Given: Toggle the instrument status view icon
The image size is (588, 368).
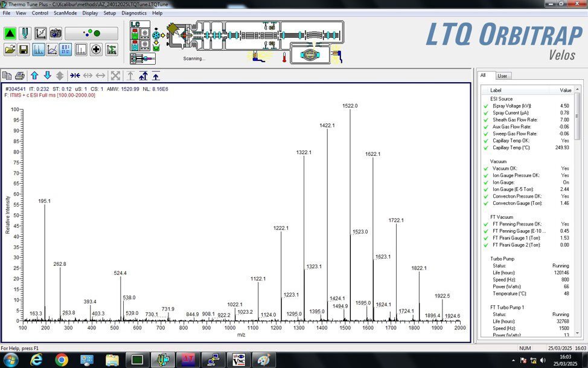Looking at the screenshot, I should (x=65, y=49).
